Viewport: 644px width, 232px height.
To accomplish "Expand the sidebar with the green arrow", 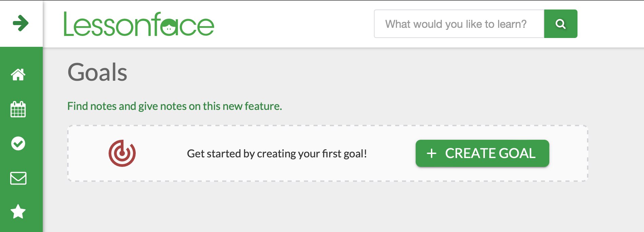I will (21, 23).
